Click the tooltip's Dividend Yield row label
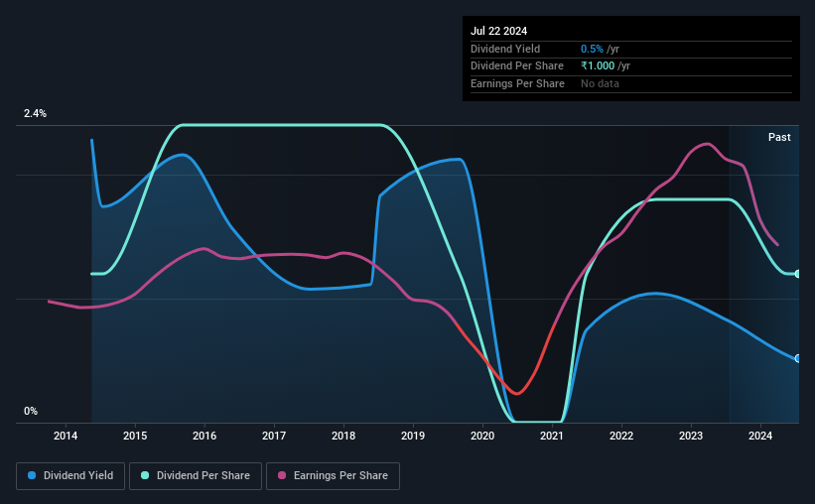 (x=505, y=49)
